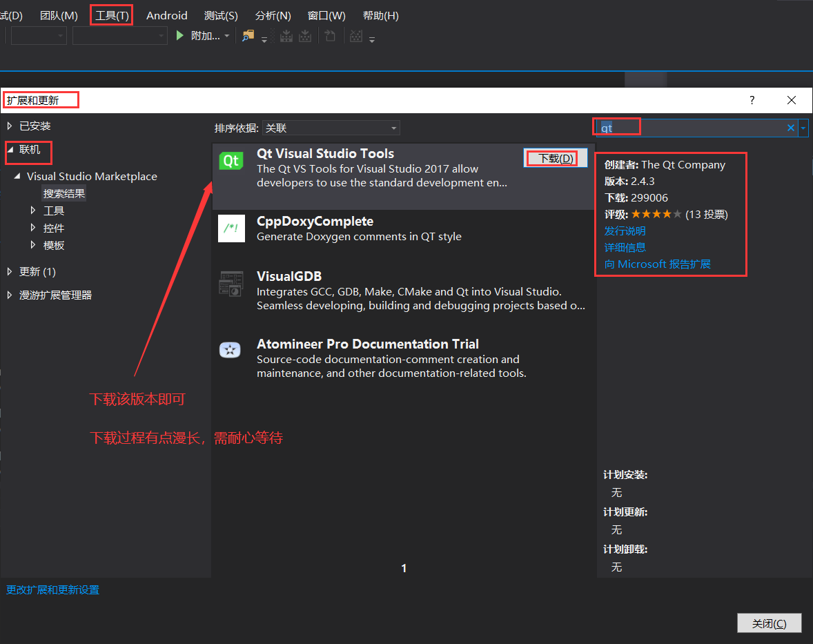Expand the 更新 (1) category

(x=10, y=271)
